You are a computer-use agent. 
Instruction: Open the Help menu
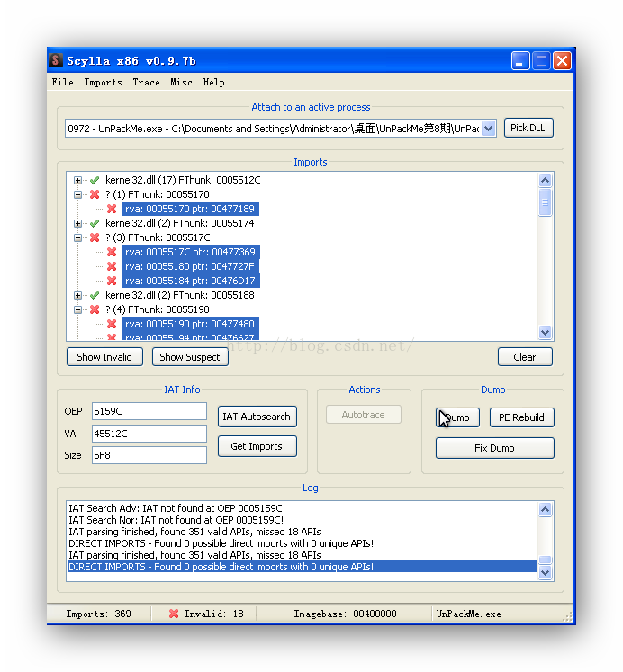(213, 82)
